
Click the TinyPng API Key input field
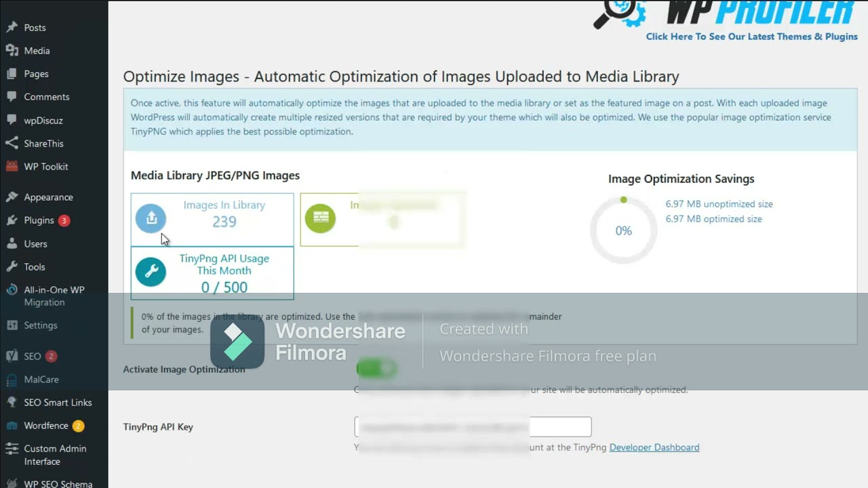click(x=473, y=427)
